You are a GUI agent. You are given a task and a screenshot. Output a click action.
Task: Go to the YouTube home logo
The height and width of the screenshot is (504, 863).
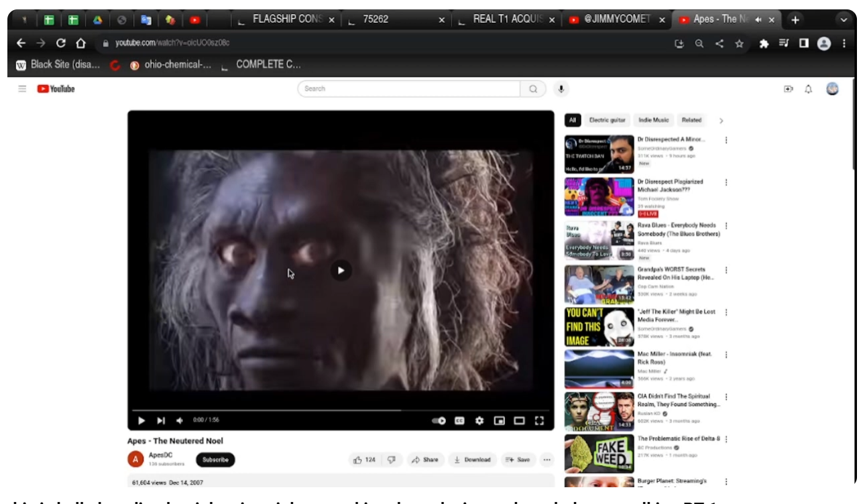(56, 89)
